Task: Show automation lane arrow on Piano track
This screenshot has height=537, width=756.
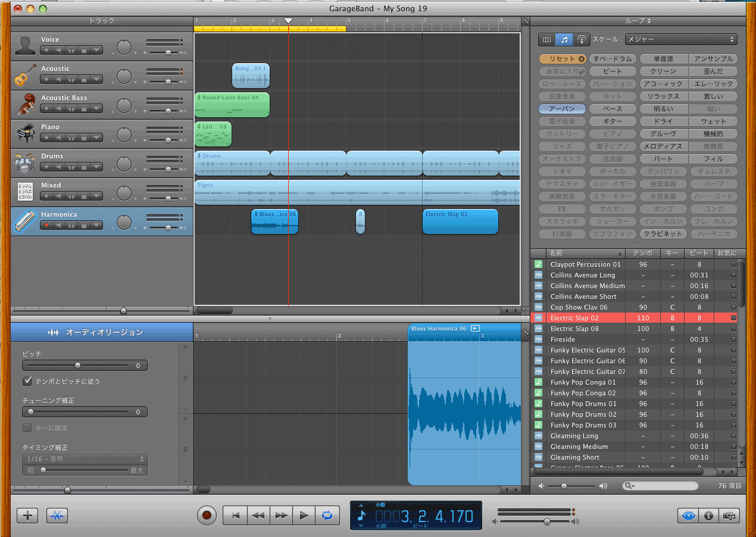Action: (x=95, y=138)
